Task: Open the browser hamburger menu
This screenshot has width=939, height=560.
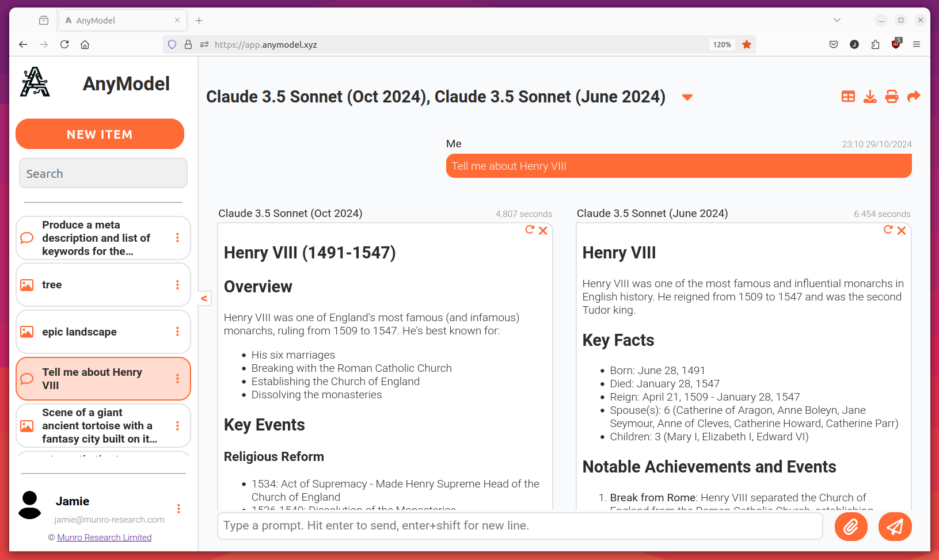Action: pyautogui.click(x=917, y=44)
